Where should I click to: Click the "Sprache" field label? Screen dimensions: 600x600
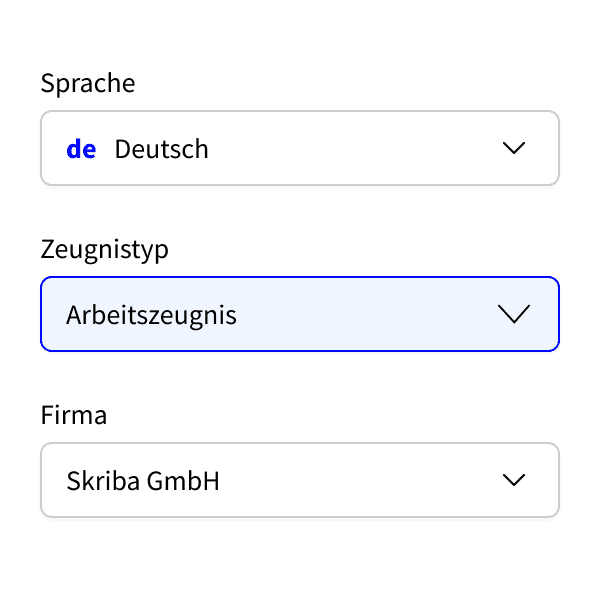pyautogui.click(x=88, y=83)
